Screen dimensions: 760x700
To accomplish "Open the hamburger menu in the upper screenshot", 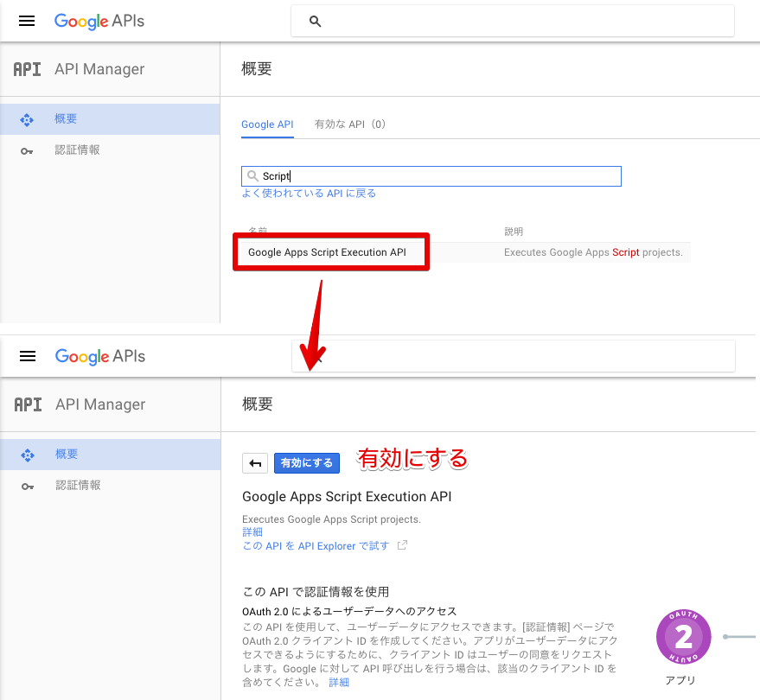I will coord(27,21).
